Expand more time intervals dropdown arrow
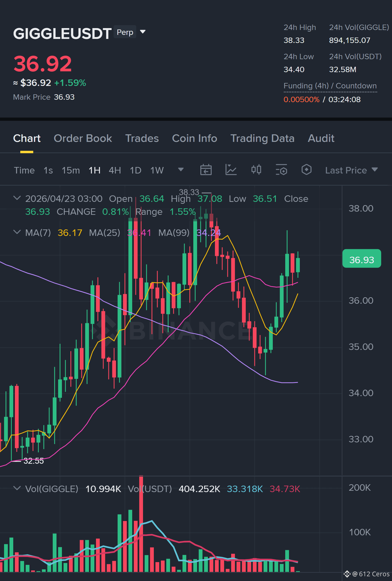This screenshot has width=392, height=581. pos(181,169)
